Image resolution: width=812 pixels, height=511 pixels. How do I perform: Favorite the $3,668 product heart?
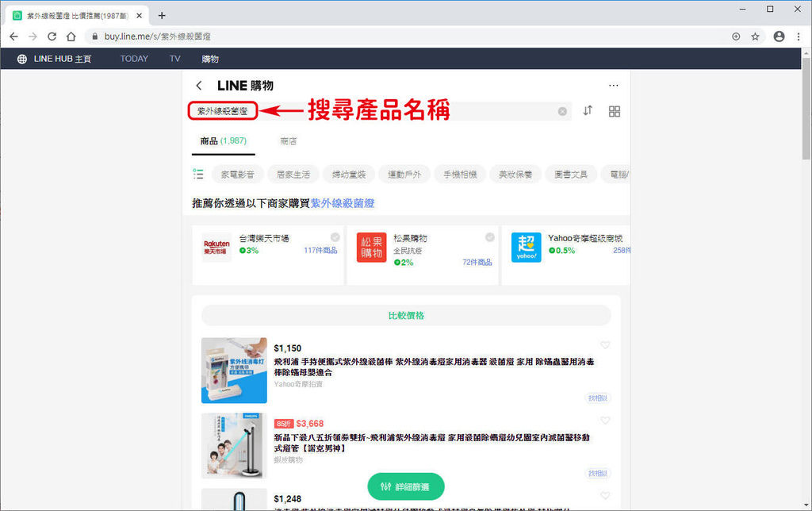(x=605, y=421)
